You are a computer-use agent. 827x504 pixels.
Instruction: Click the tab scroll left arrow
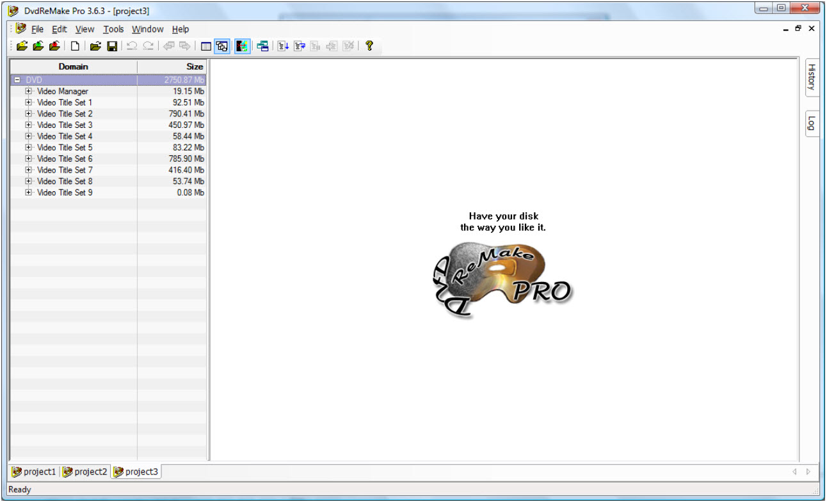794,472
